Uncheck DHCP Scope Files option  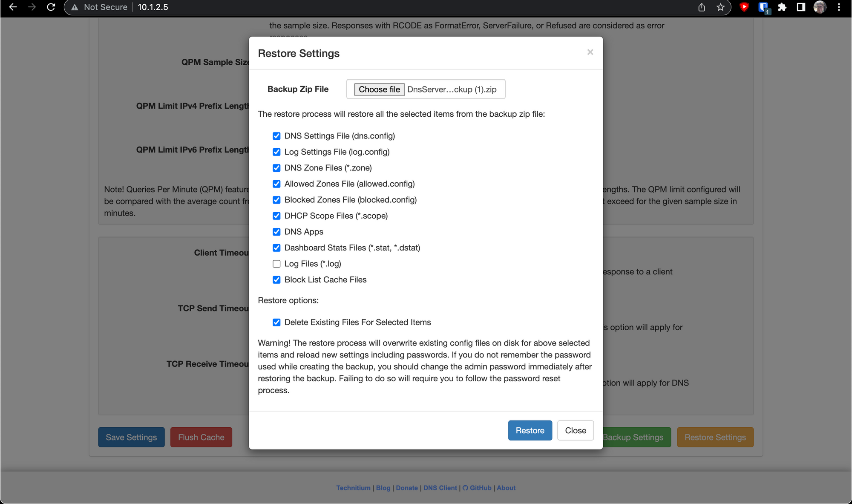[x=276, y=216]
